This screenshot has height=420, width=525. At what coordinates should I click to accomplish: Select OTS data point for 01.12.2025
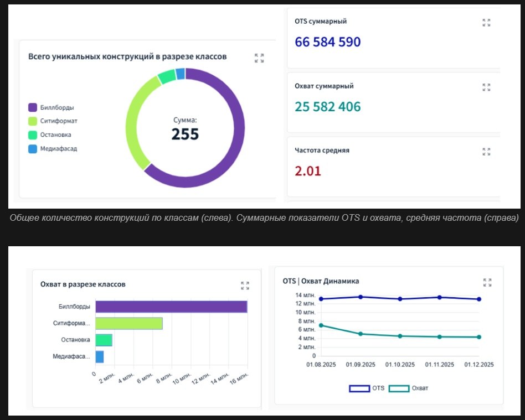[479, 299]
